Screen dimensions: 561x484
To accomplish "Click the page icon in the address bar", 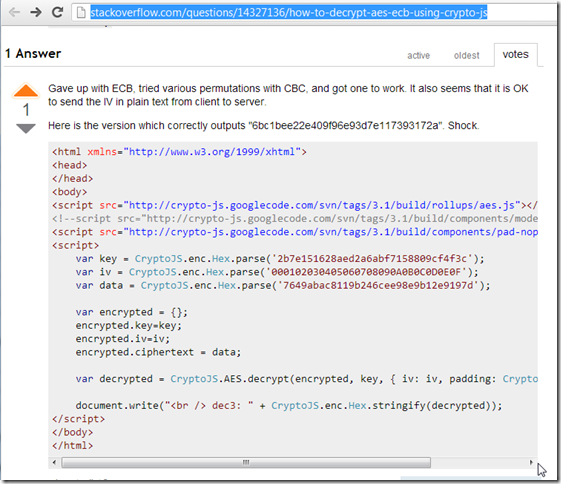I will click(82, 13).
